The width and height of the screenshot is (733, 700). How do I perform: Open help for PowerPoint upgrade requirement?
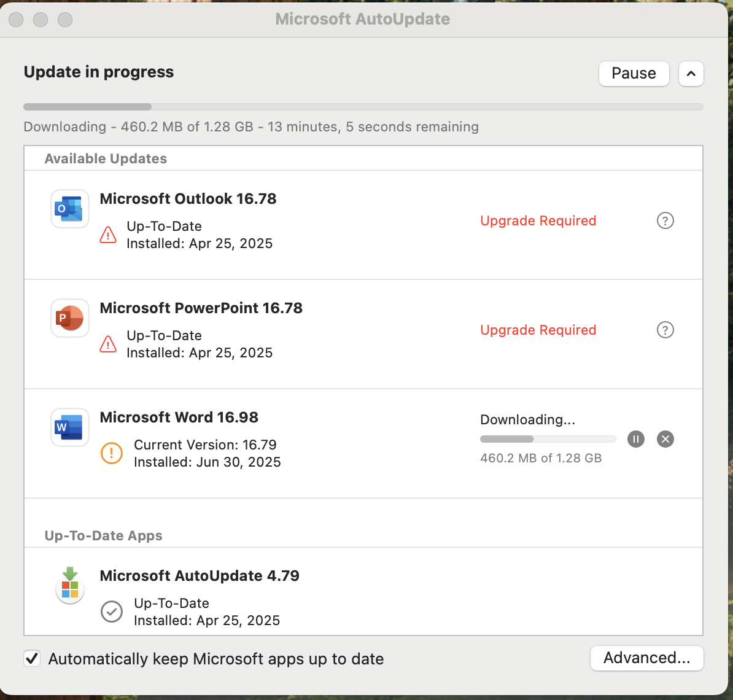click(x=665, y=330)
